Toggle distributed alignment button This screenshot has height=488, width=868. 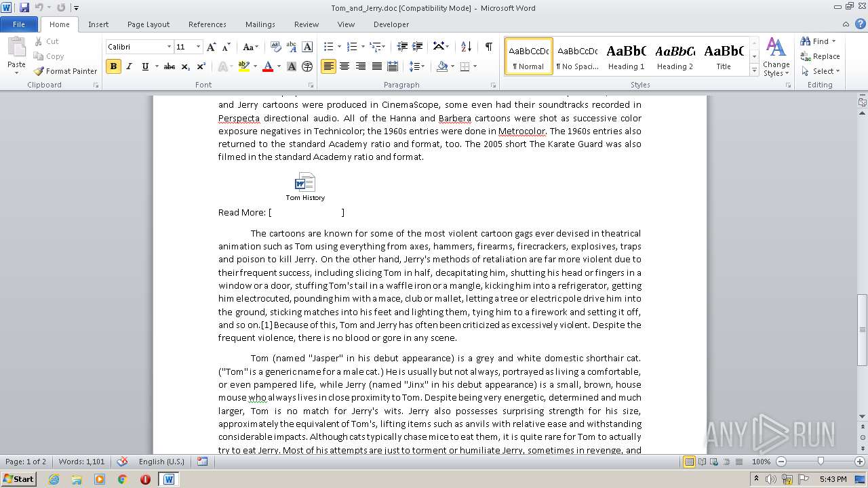pos(392,66)
